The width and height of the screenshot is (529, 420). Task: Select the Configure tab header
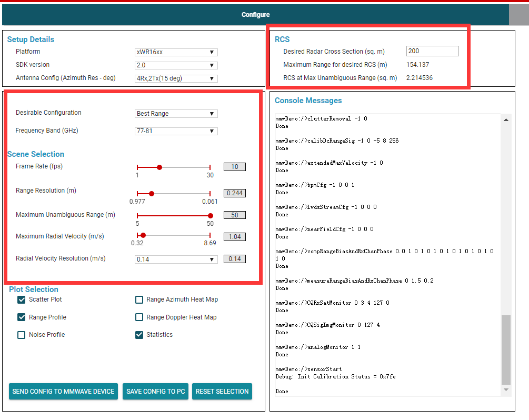coord(255,14)
